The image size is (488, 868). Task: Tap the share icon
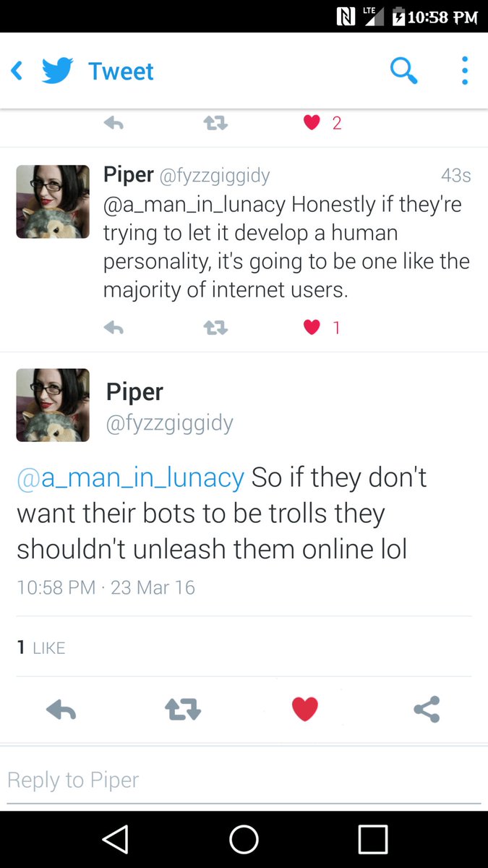coord(427,710)
